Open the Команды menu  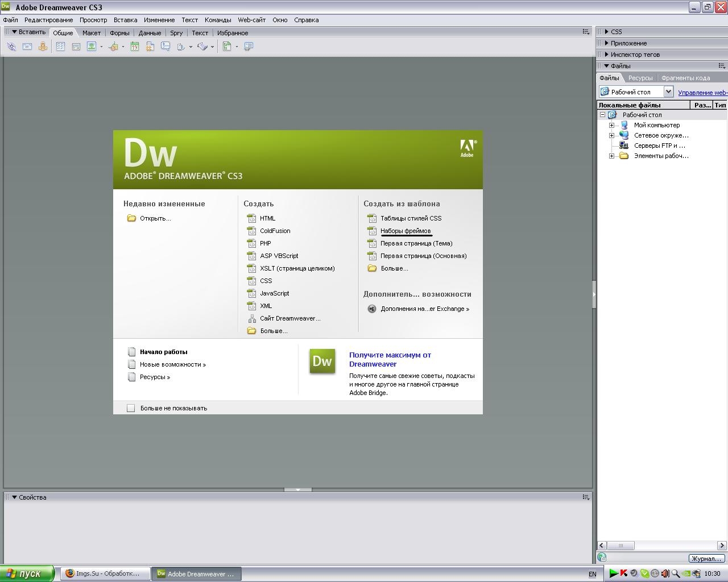(217, 20)
